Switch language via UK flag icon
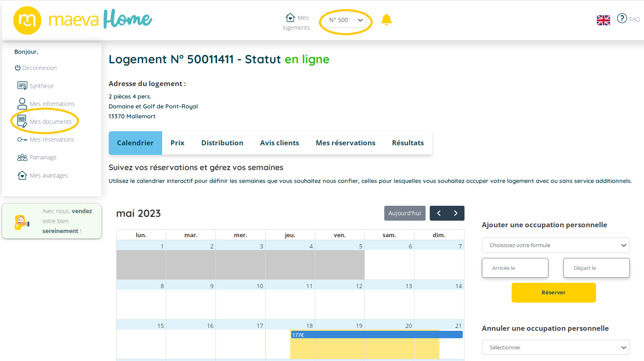The height and width of the screenshot is (361, 644). point(603,20)
